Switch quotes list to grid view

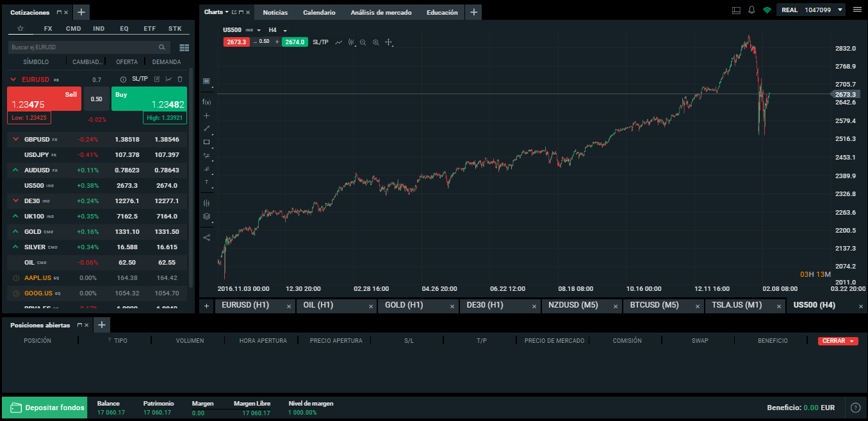coord(184,47)
